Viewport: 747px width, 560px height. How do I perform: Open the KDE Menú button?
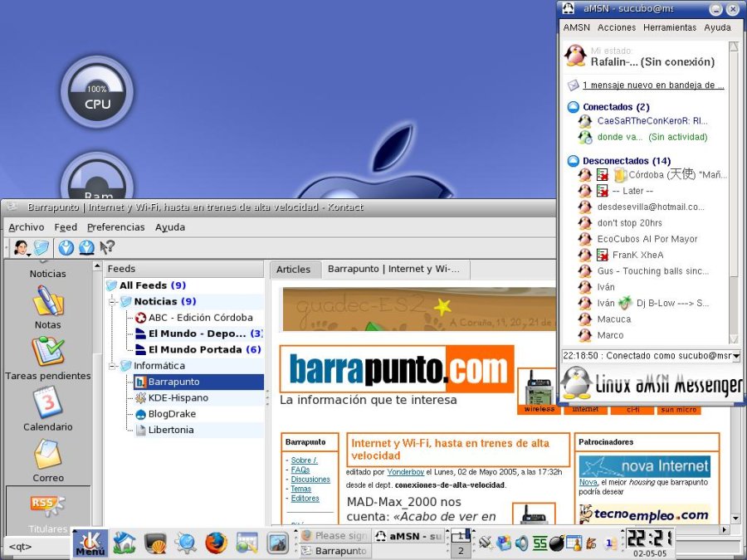90,543
